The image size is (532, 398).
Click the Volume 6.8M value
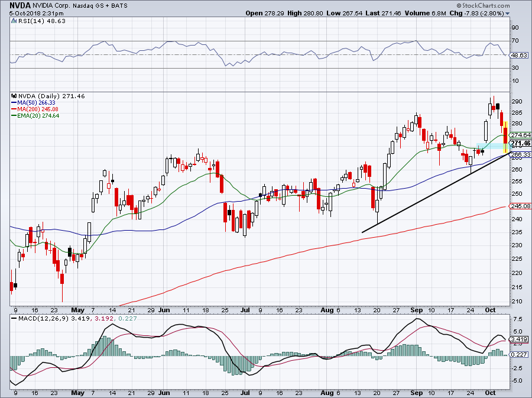425,13
